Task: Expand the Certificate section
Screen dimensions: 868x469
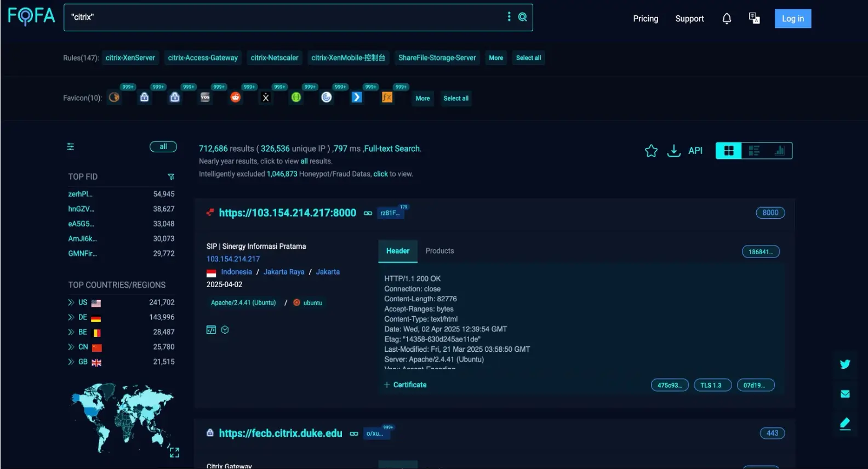Action: (x=405, y=385)
